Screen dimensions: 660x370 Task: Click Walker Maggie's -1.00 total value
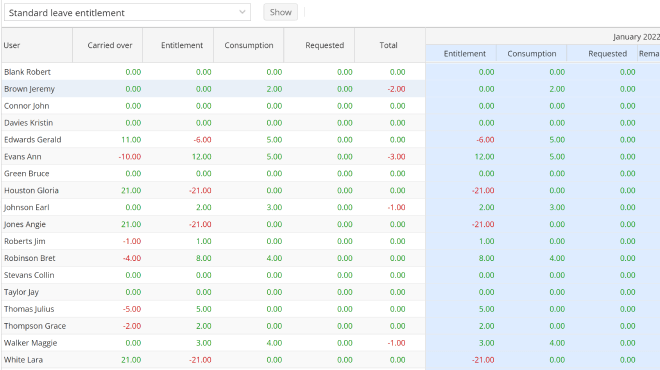396,343
